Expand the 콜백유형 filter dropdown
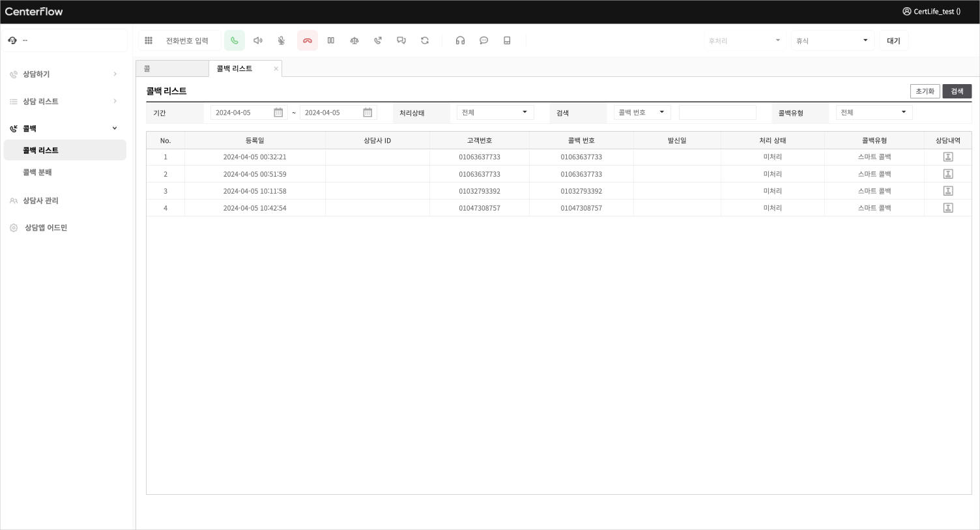The image size is (980, 530). click(874, 113)
